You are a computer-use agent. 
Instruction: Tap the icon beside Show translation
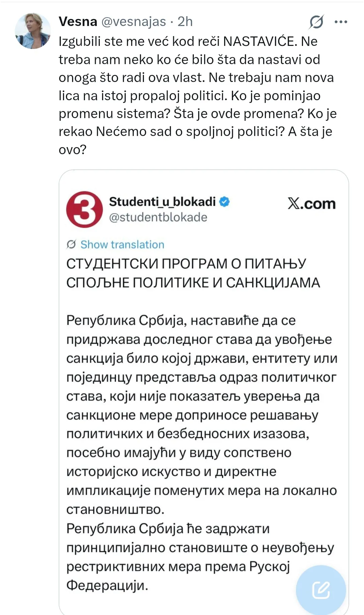(x=71, y=244)
